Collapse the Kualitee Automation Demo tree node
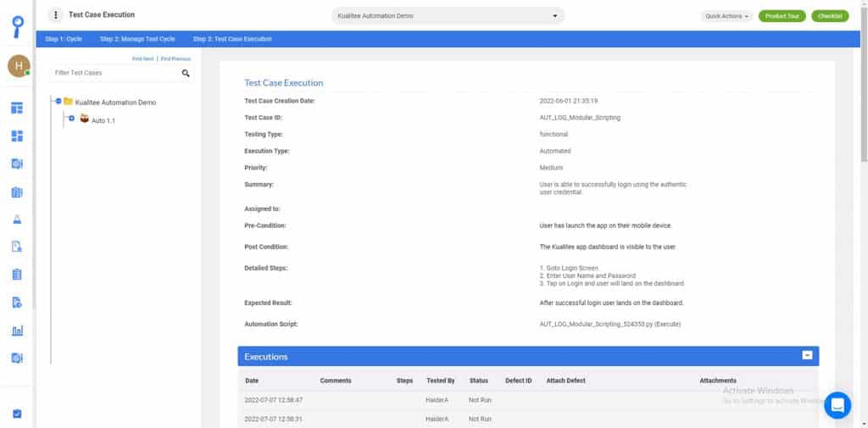The image size is (868, 428). [x=58, y=102]
